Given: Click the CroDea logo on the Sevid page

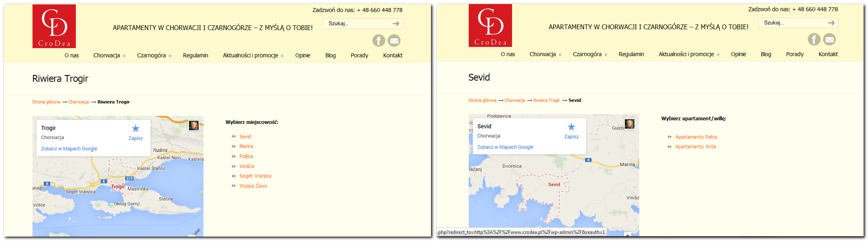Looking at the screenshot, I should (490, 26).
